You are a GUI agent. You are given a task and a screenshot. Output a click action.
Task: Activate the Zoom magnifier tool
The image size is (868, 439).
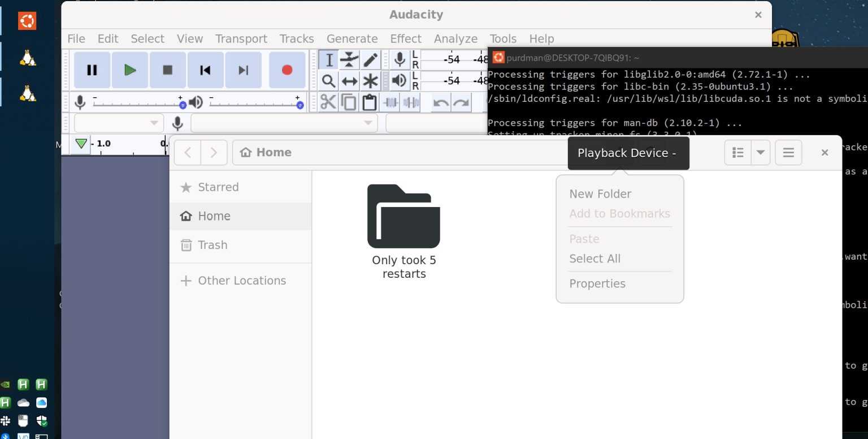[x=328, y=81]
